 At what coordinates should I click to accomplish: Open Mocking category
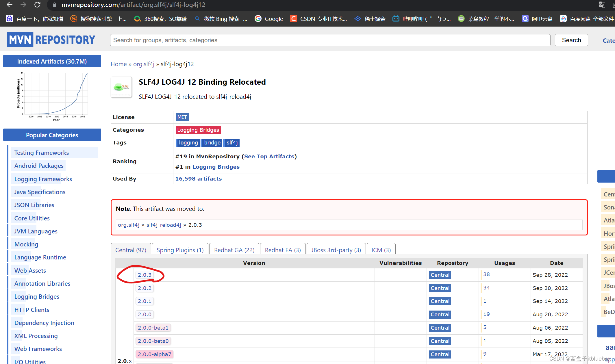[x=26, y=244]
